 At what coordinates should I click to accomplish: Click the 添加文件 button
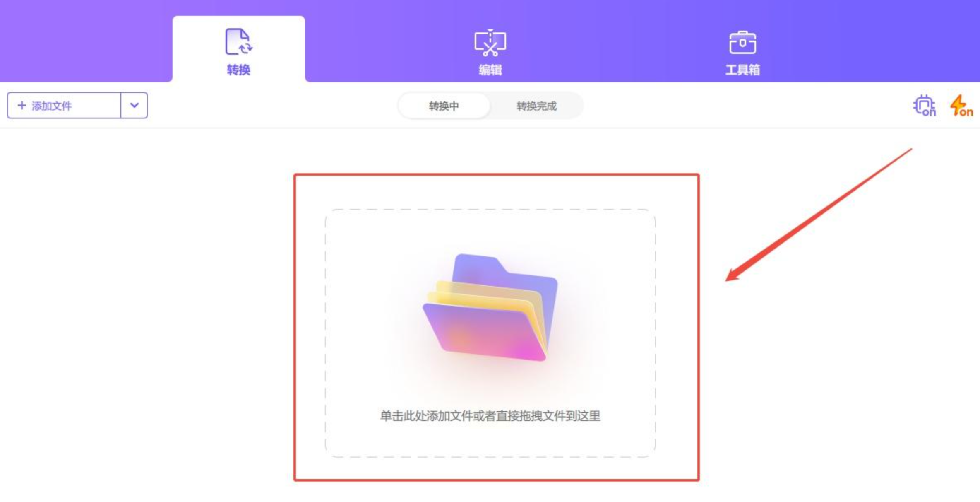[64, 106]
